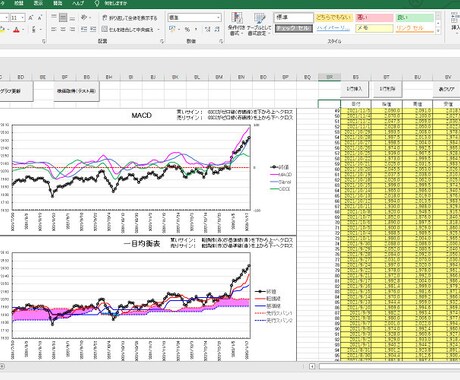Select the BR column header

(x=329, y=77)
